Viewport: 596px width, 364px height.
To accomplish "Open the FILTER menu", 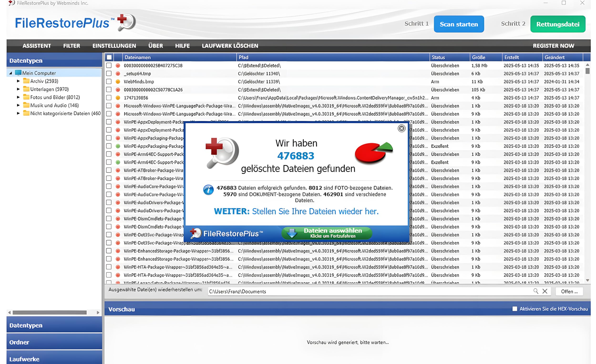I will (x=72, y=46).
